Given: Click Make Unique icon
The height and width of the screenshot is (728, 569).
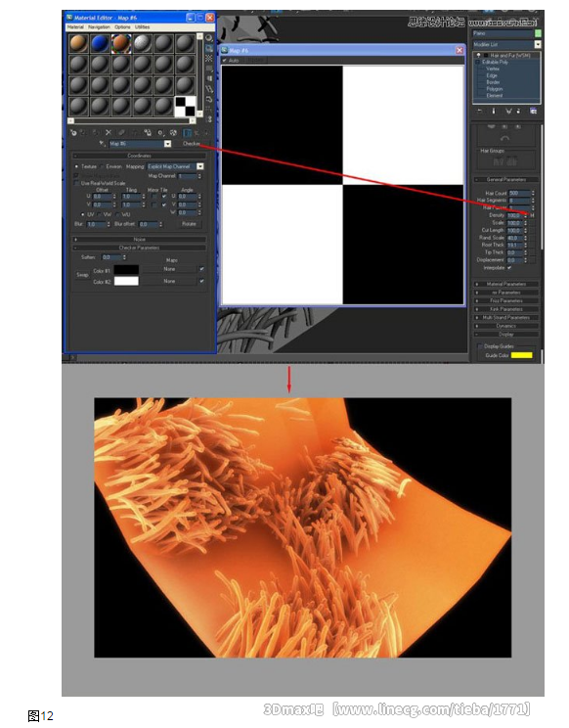Looking at the screenshot, I should pyautogui.click(x=121, y=133).
